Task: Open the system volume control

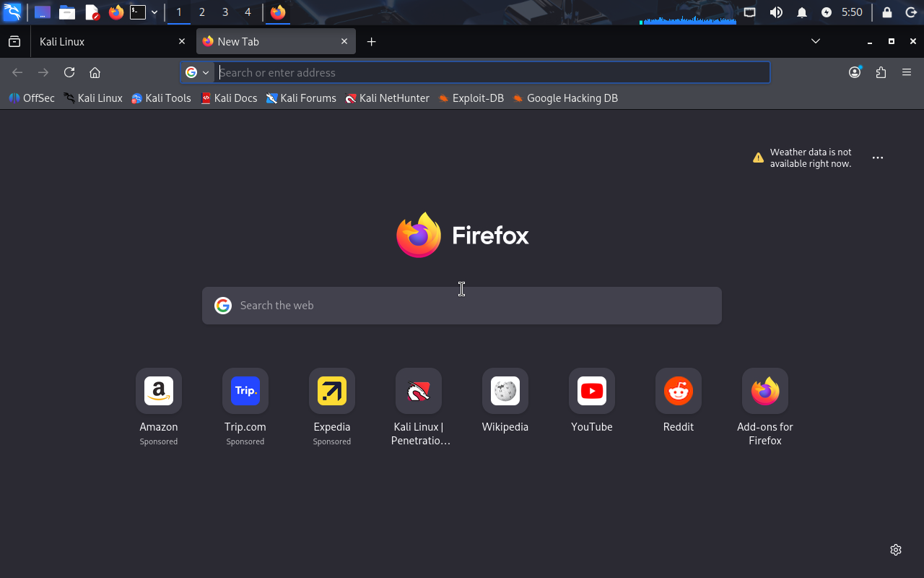Action: [x=776, y=12]
